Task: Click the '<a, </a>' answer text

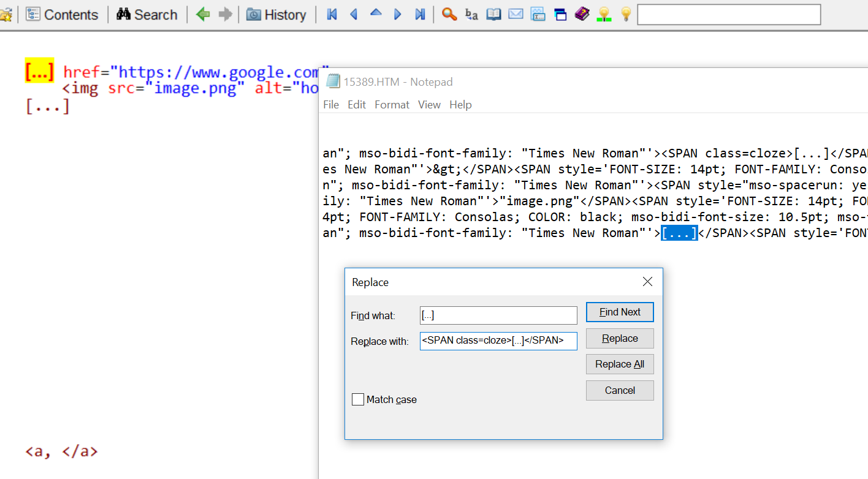Action: [x=61, y=452]
